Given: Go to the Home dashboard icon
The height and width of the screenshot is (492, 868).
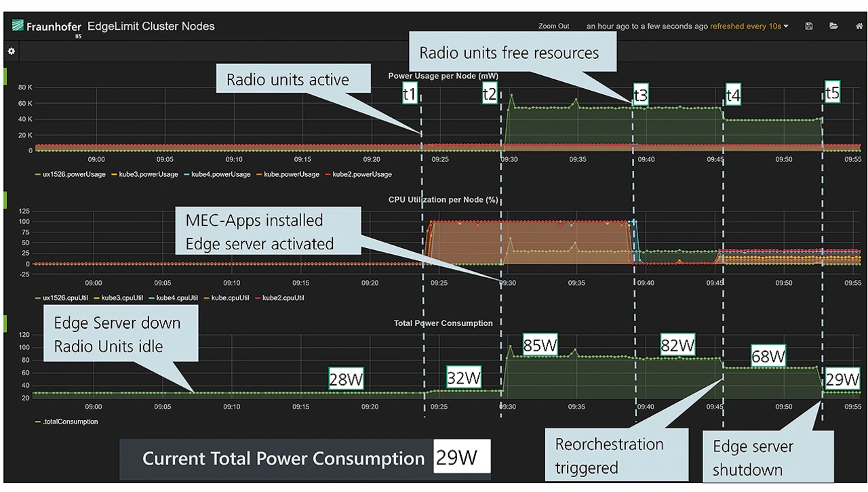Looking at the screenshot, I should pyautogui.click(x=860, y=26).
